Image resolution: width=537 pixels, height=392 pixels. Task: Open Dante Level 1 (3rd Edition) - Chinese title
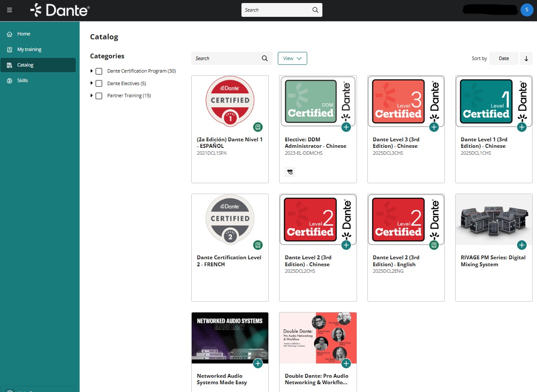point(484,143)
